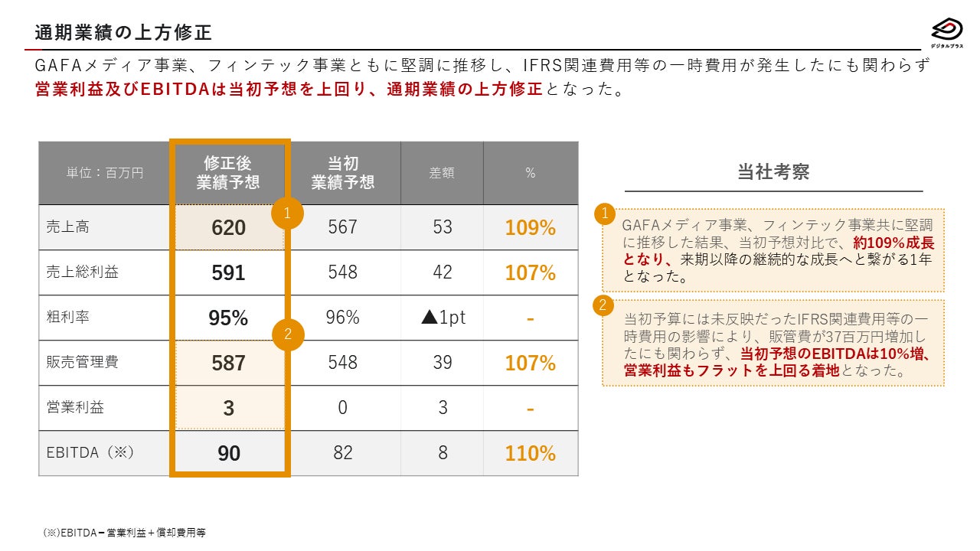
Task: Click orange circle 1 beside sales cell
Action: pyautogui.click(x=287, y=214)
